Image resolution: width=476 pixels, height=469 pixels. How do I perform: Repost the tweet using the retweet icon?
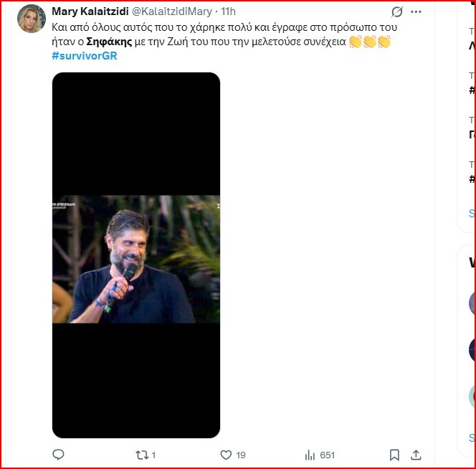point(141,455)
